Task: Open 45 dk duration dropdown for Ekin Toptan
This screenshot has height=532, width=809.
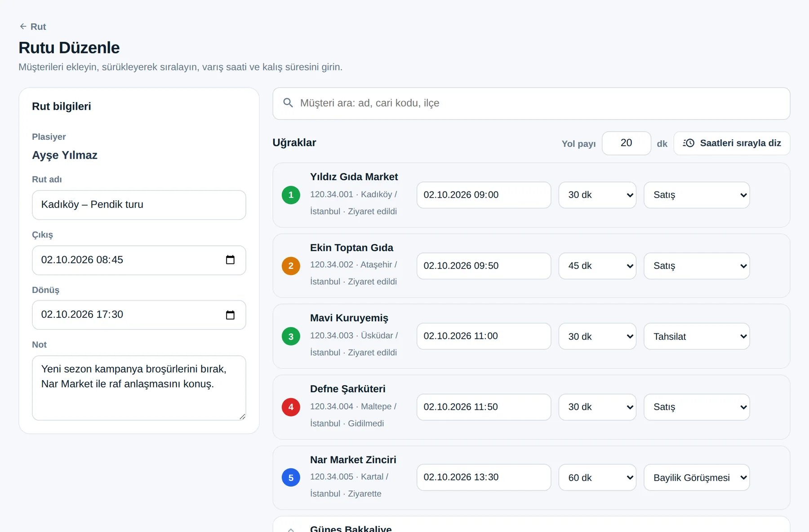Action: tap(597, 266)
